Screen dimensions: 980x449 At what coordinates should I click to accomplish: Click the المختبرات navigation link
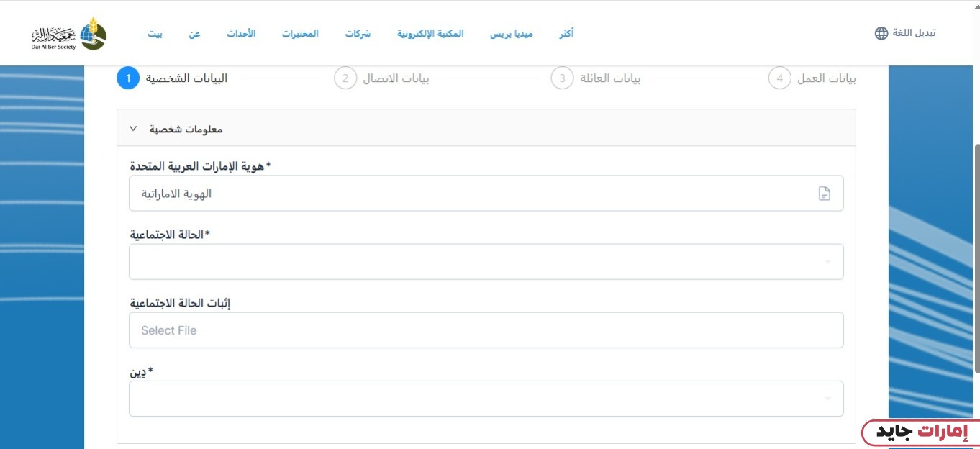point(300,34)
